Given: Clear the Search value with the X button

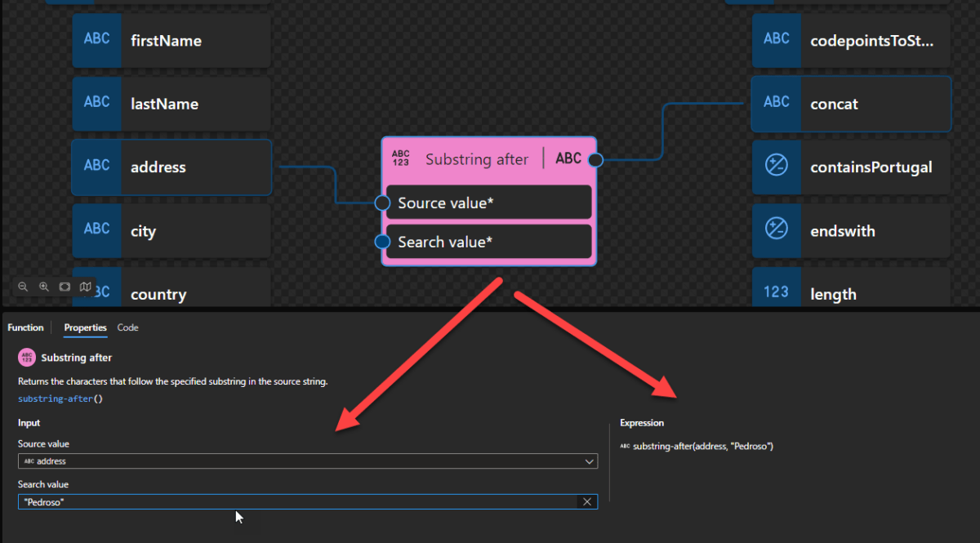Looking at the screenshot, I should click(587, 501).
